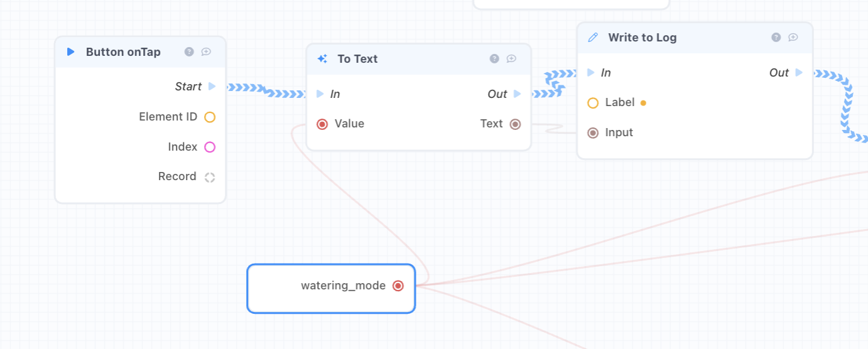Click the Write to Log Out flow port

(x=799, y=73)
